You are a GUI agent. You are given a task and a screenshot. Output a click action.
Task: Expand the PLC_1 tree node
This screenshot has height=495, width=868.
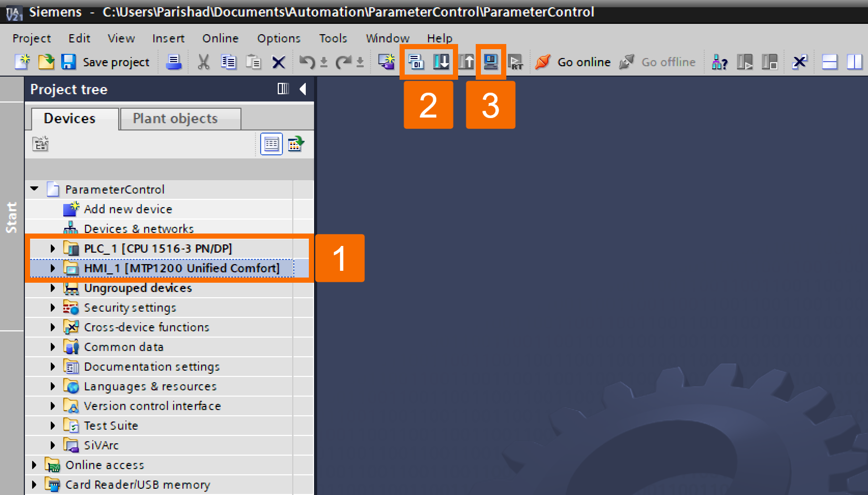[x=52, y=249]
